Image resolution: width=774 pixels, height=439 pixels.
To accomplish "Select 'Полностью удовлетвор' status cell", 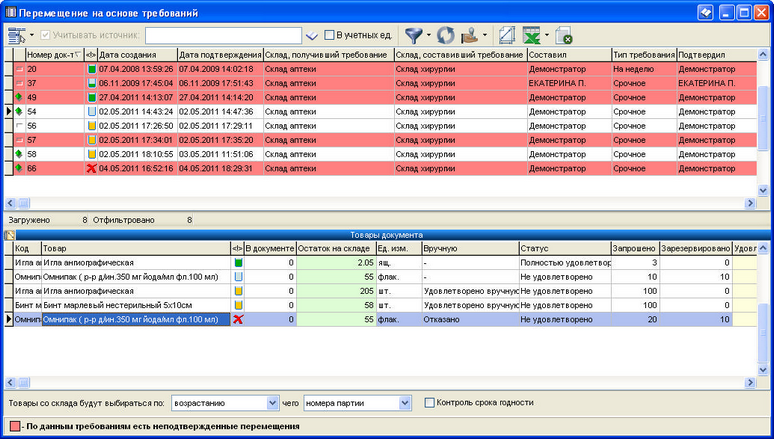I will [565, 263].
